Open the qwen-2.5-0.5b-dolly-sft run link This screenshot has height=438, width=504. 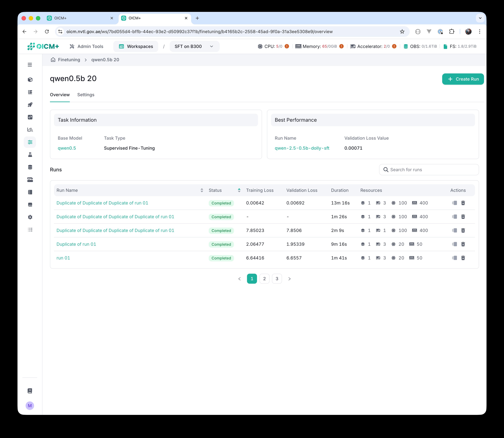point(302,148)
